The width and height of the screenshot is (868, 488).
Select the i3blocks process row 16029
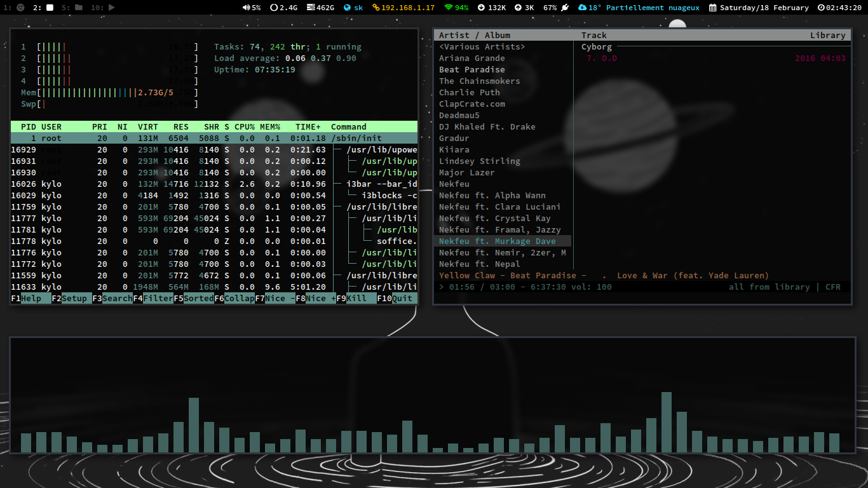[214, 195]
